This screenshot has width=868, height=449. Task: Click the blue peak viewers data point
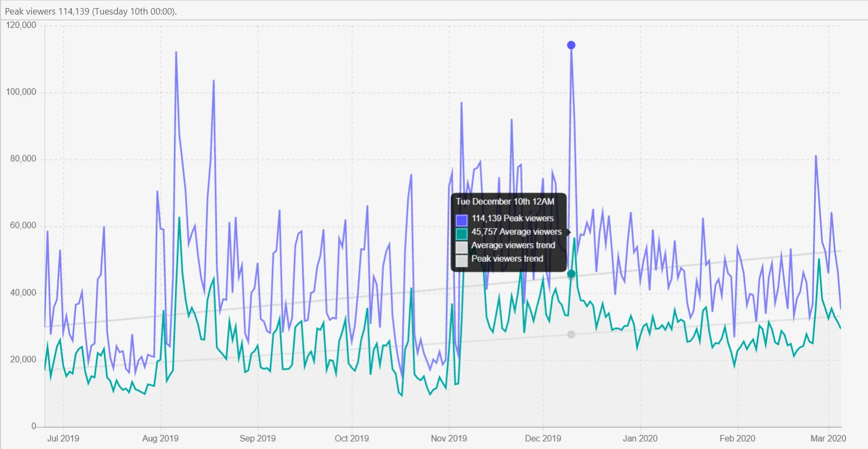click(x=571, y=45)
